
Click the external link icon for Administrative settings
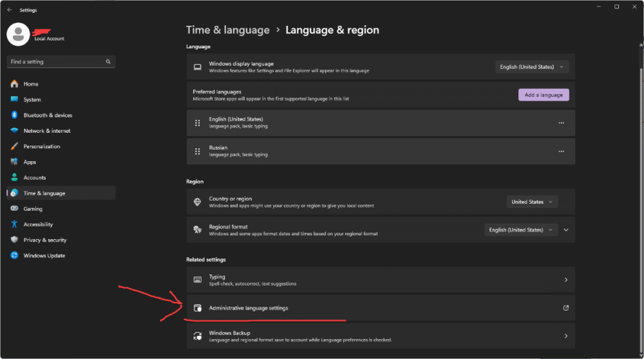pos(565,308)
